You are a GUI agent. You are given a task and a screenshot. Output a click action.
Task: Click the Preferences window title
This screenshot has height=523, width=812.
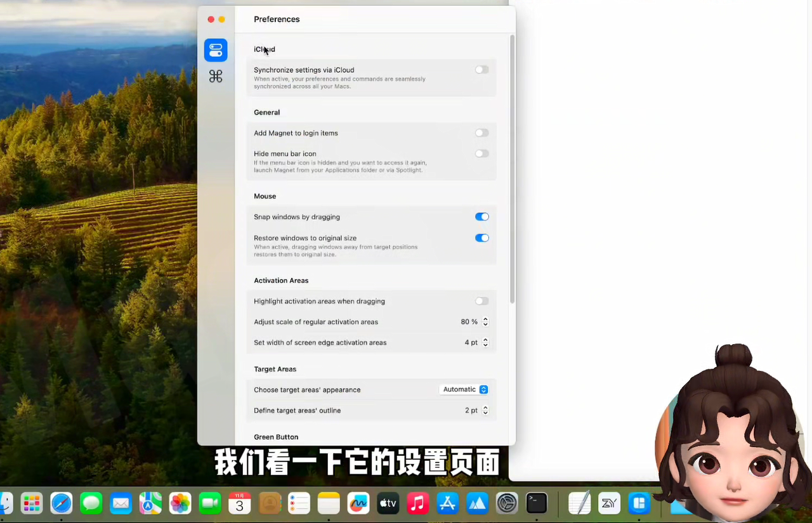pos(277,19)
